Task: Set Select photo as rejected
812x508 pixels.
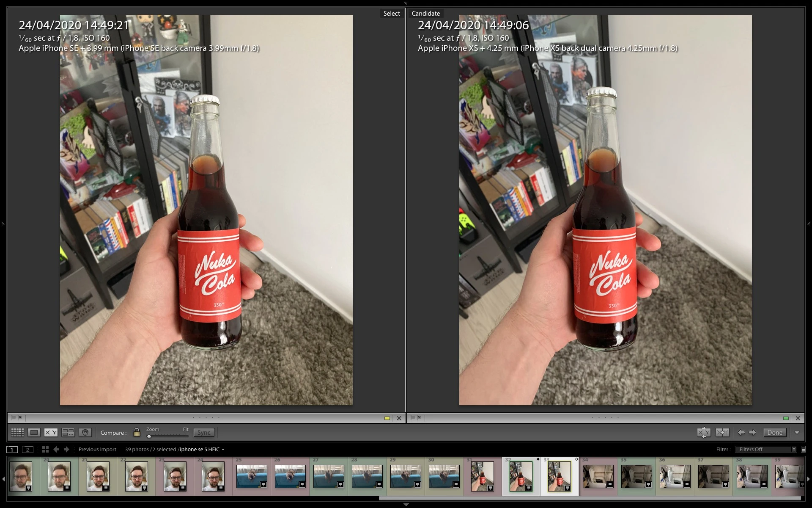Action: coord(20,417)
